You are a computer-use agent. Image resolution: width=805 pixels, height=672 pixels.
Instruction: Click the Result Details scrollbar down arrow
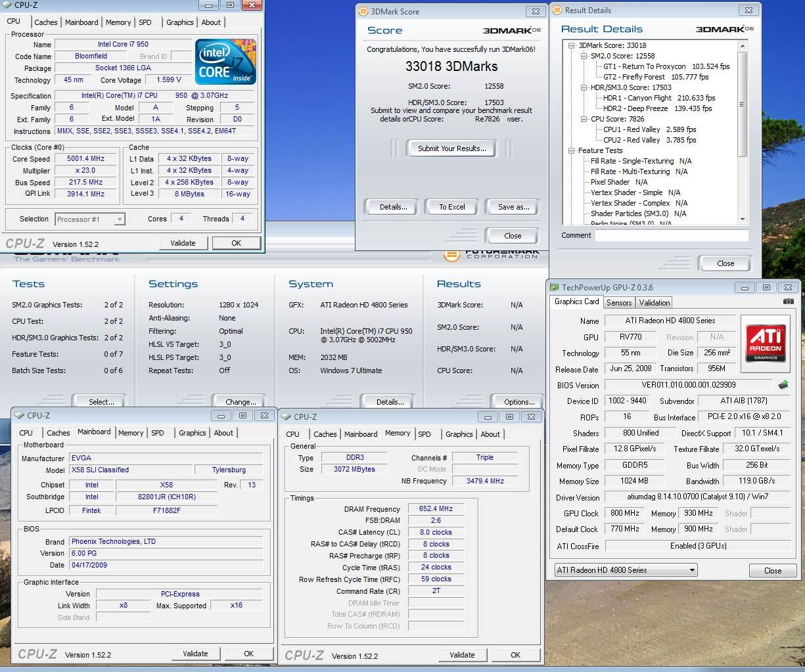point(743,219)
